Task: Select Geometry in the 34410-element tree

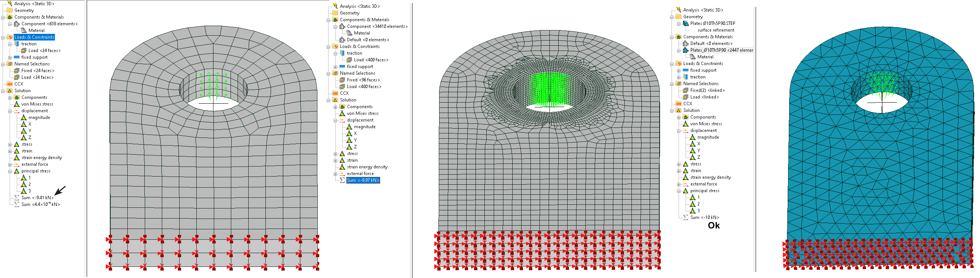Action: pos(349,13)
